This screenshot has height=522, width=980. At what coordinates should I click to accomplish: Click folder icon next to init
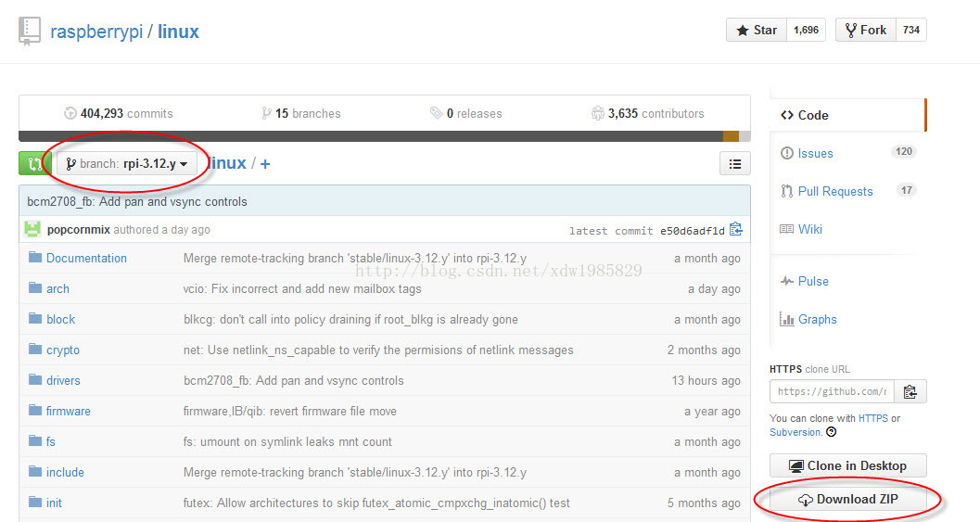(35, 502)
